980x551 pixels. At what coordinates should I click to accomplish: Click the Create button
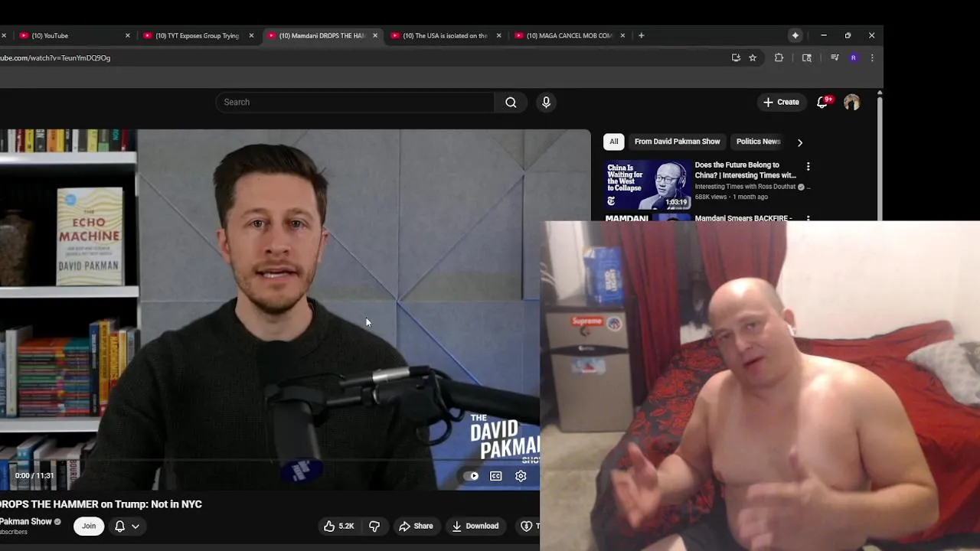coord(781,102)
